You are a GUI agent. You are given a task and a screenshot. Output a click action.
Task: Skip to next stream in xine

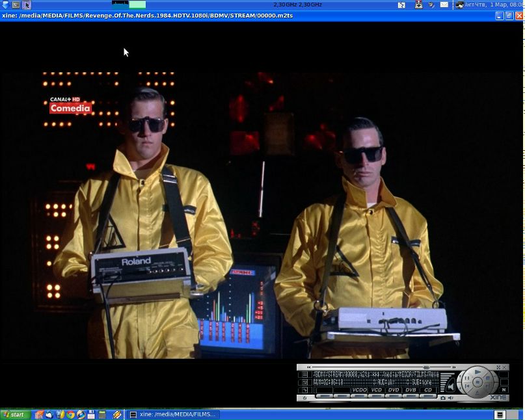487,386
